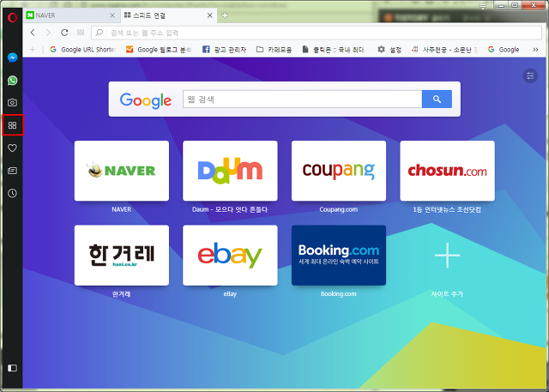Click 'Daum - 모으다 잇다 흔들다' label
The image size is (549, 392).
230,209
